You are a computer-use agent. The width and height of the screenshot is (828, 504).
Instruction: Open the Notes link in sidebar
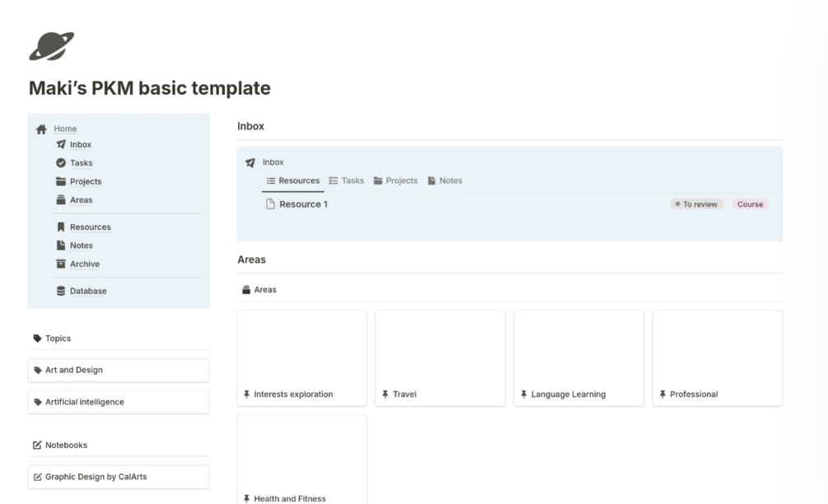[x=81, y=245]
